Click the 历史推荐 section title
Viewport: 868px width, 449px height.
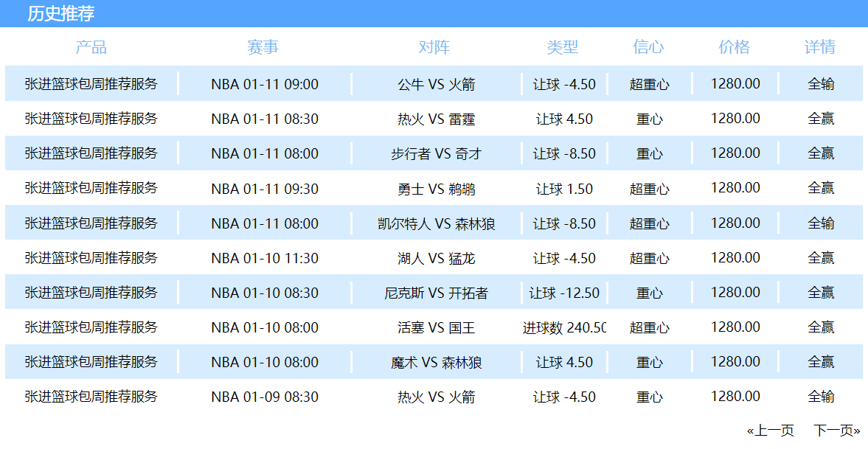[x=61, y=13]
